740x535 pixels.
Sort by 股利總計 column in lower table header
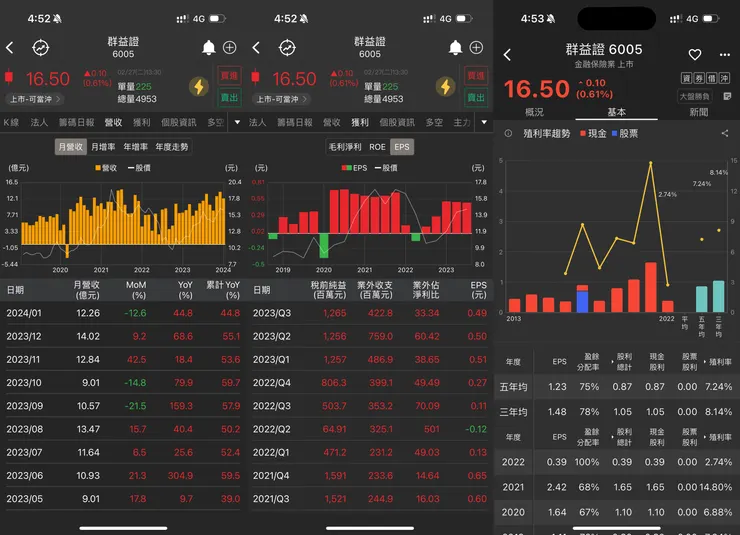click(622, 437)
